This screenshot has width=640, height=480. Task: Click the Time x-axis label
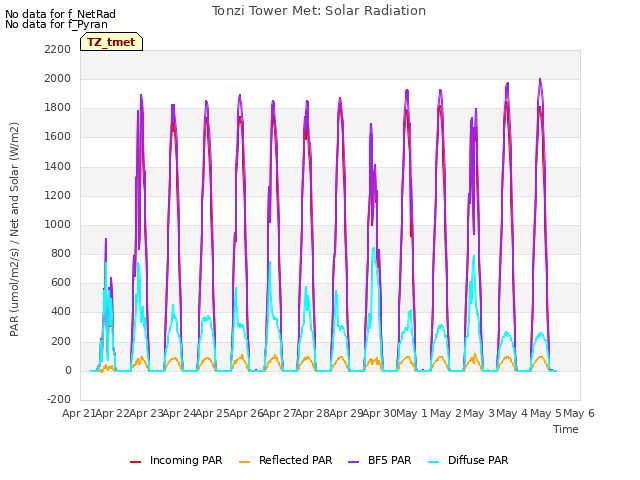(566, 429)
